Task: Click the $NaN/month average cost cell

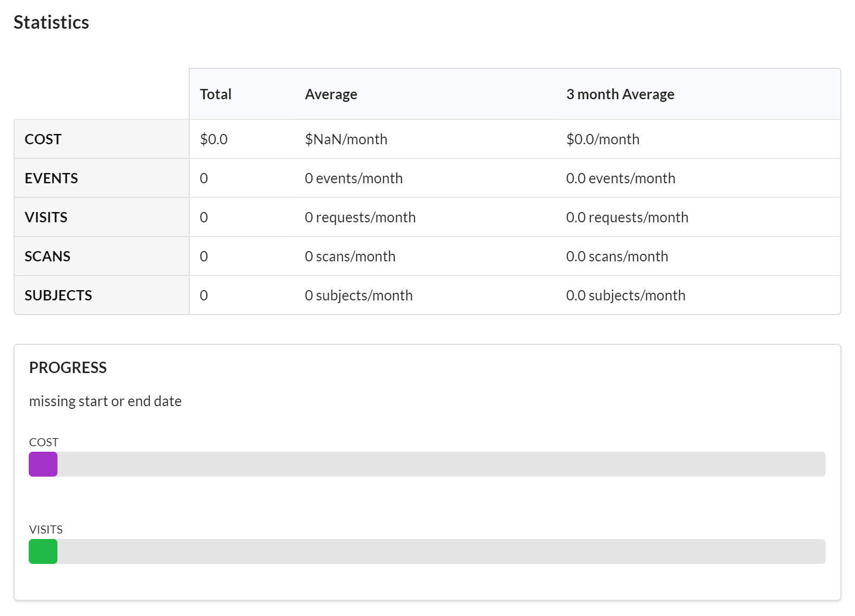Action: point(346,139)
